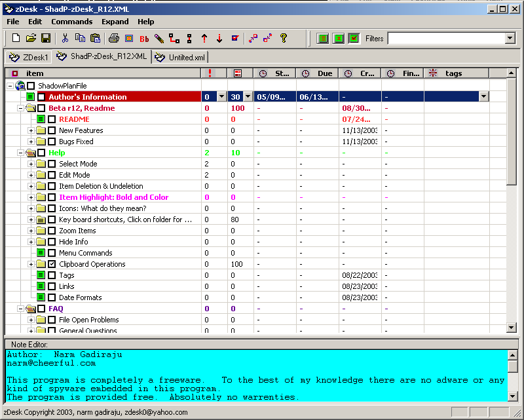524x420 pixels.
Task: Cut the selection with the scissors icon
Action: point(65,38)
